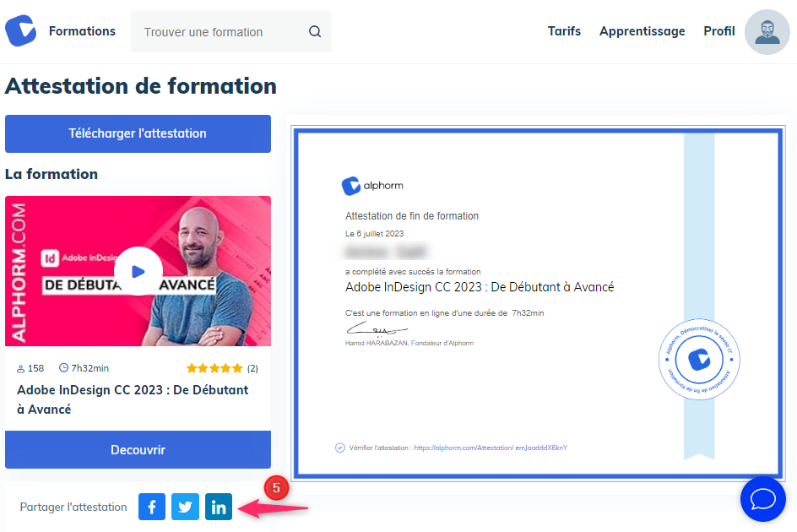Open the Profil menu
Screen dimensions: 797x532
[x=718, y=31]
